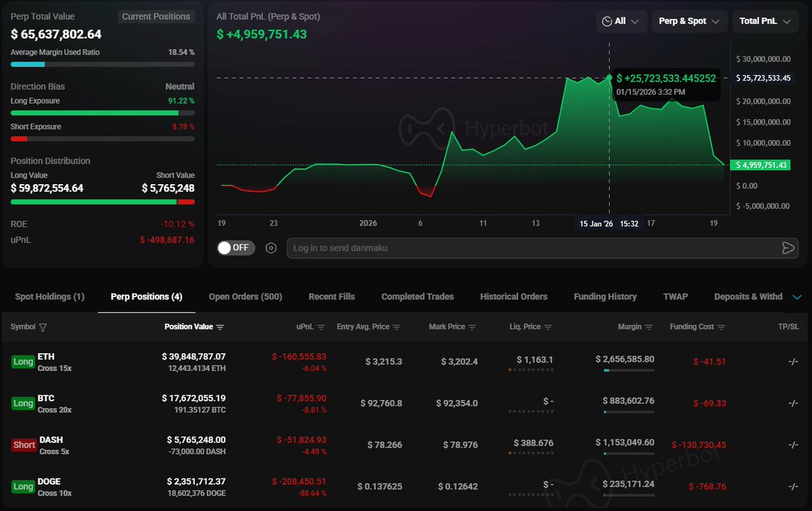Click the danmaku message input field
Viewport: 812px width, 511px height.
pyautogui.click(x=528, y=248)
